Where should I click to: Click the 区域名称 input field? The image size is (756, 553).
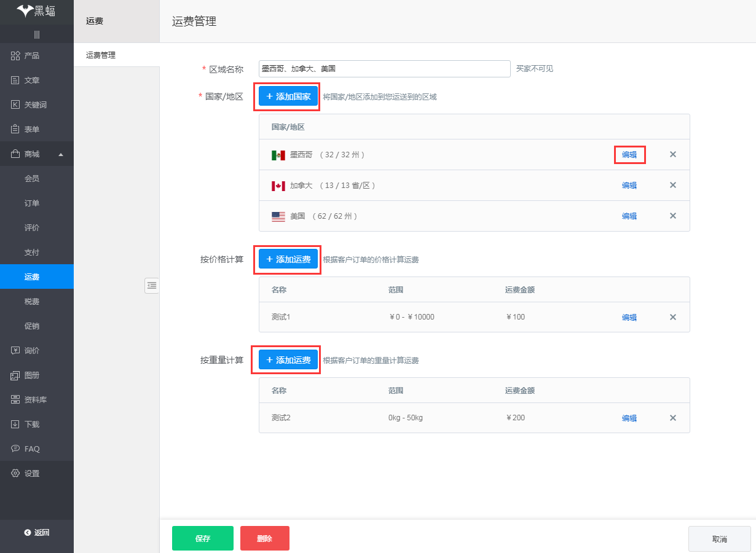[x=384, y=68]
